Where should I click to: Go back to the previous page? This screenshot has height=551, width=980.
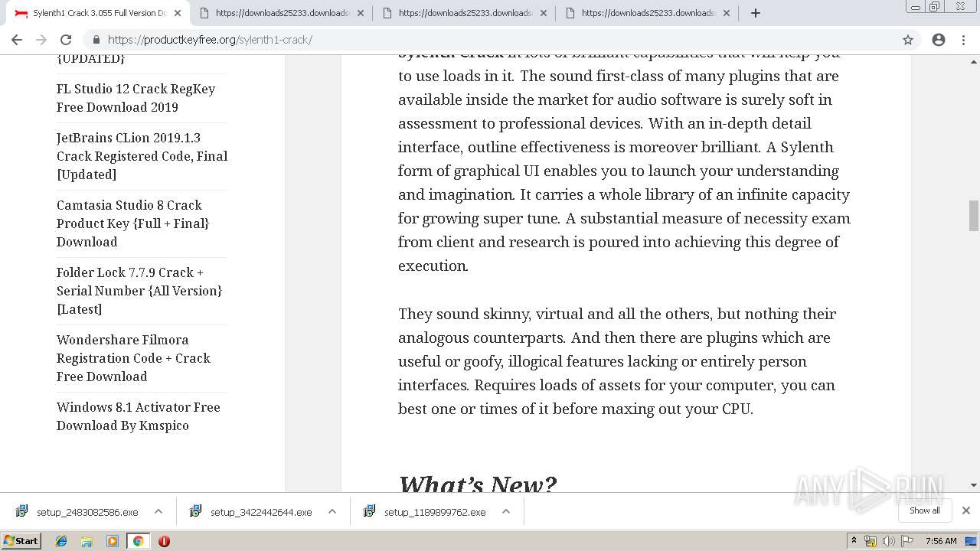[17, 40]
